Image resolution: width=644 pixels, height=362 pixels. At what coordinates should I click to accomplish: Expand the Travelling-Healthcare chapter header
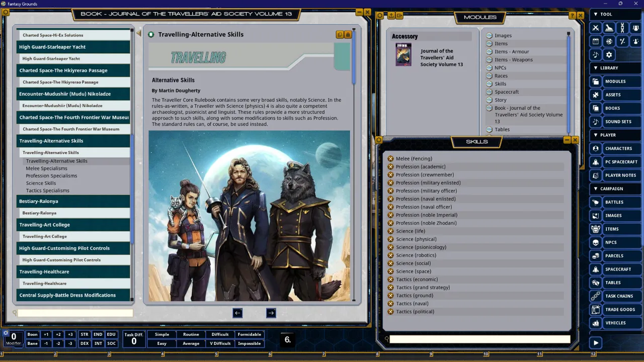(73, 271)
